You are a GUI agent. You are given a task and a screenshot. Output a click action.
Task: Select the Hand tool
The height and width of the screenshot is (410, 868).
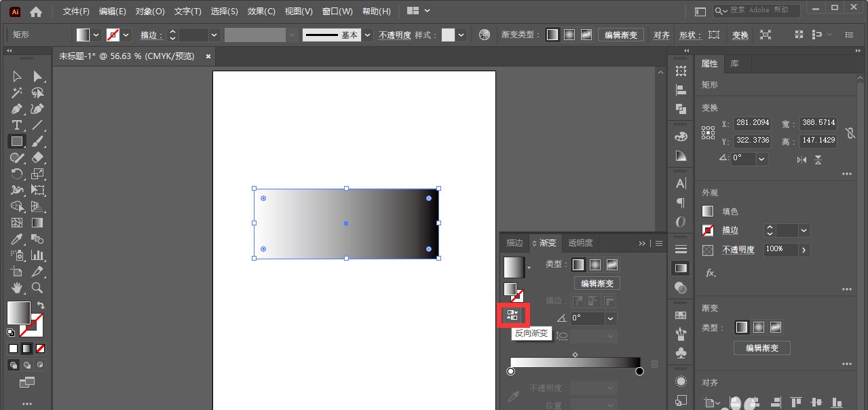(x=18, y=287)
